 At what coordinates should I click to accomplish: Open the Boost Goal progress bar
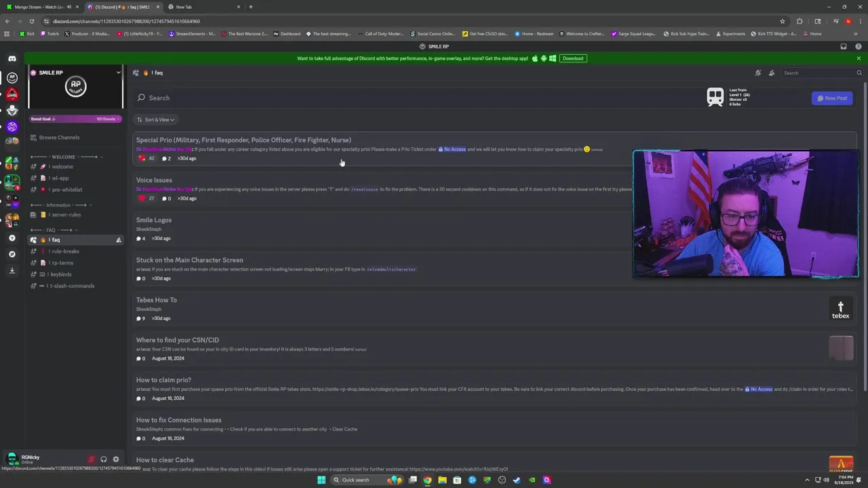75,119
